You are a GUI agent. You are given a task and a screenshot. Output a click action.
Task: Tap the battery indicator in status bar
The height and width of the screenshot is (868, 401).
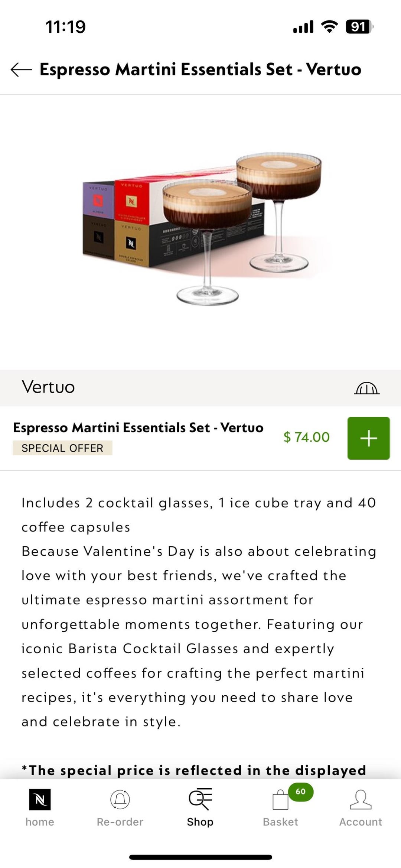click(x=359, y=27)
